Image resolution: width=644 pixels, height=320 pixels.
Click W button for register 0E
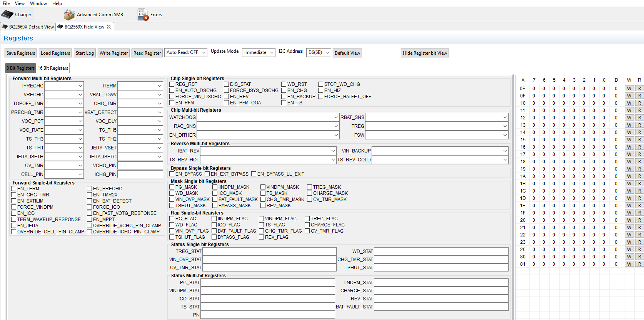click(x=629, y=89)
